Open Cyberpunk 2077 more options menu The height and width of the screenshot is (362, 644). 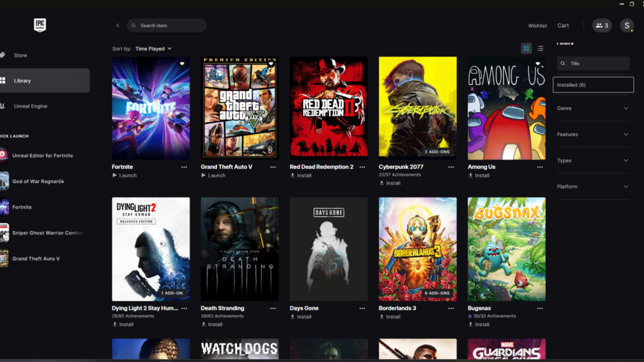(x=451, y=167)
